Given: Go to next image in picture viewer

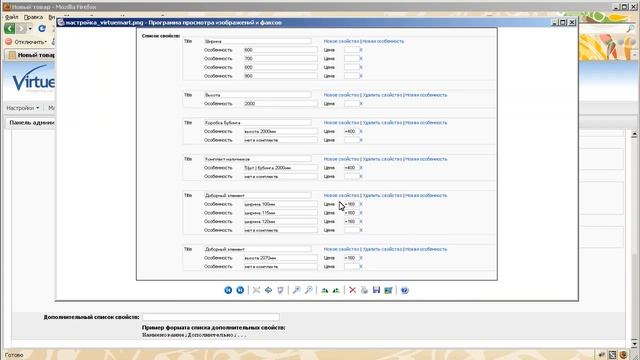Looking at the screenshot, I should pos(240,290).
